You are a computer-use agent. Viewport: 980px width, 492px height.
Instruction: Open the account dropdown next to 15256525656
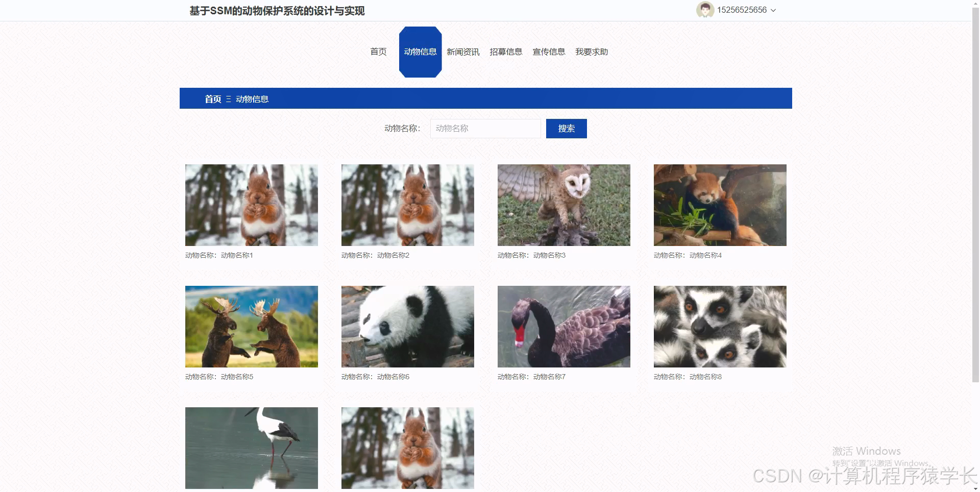(x=773, y=10)
